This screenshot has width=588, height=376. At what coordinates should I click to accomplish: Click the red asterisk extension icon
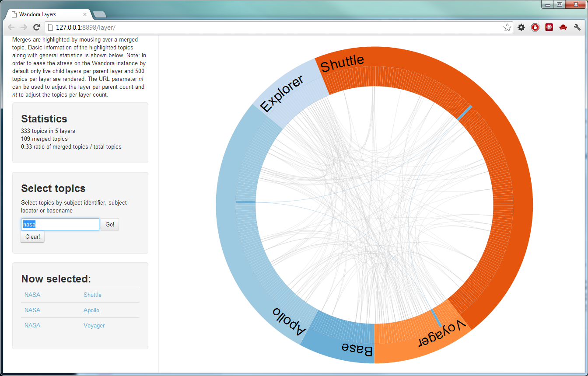[549, 28]
